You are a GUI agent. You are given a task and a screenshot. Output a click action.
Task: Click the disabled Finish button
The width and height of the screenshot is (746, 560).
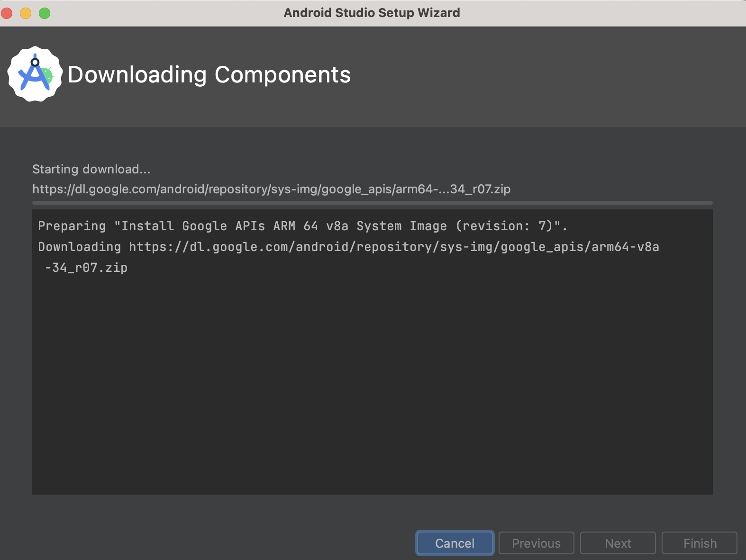(700, 543)
